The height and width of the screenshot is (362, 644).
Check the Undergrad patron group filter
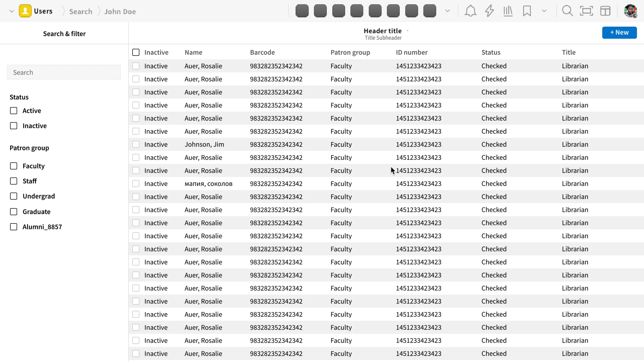pyautogui.click(x=14, y=196)
